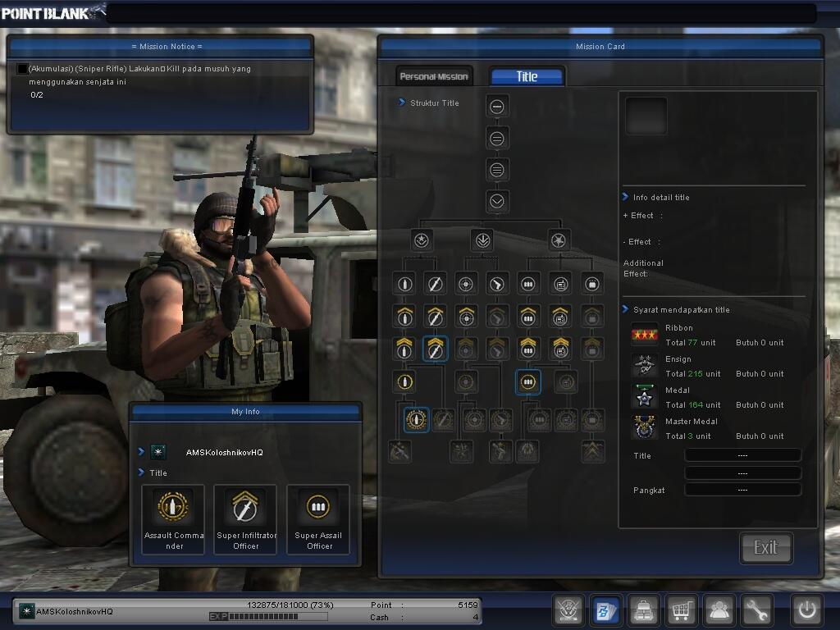Switch to the Personal Mission tab
This screenshot has width=840, height=630.
point(434,76)
